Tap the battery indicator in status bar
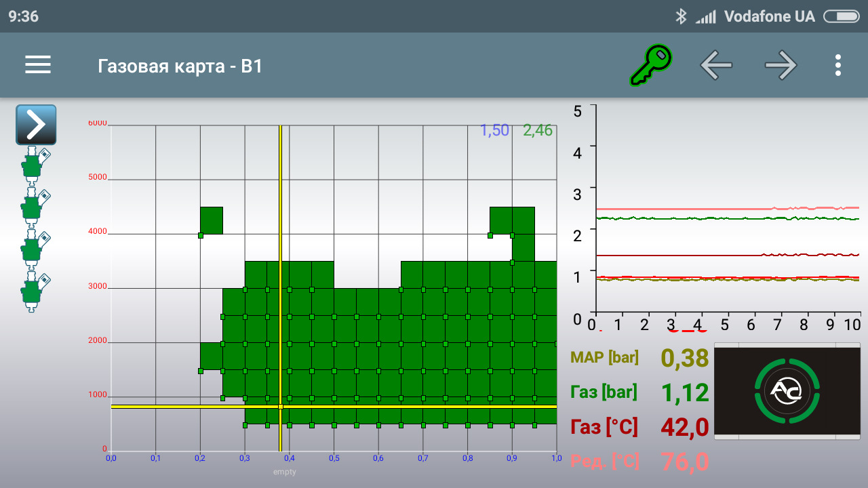The width and height of the screenshot is (868, 488). 841,16
